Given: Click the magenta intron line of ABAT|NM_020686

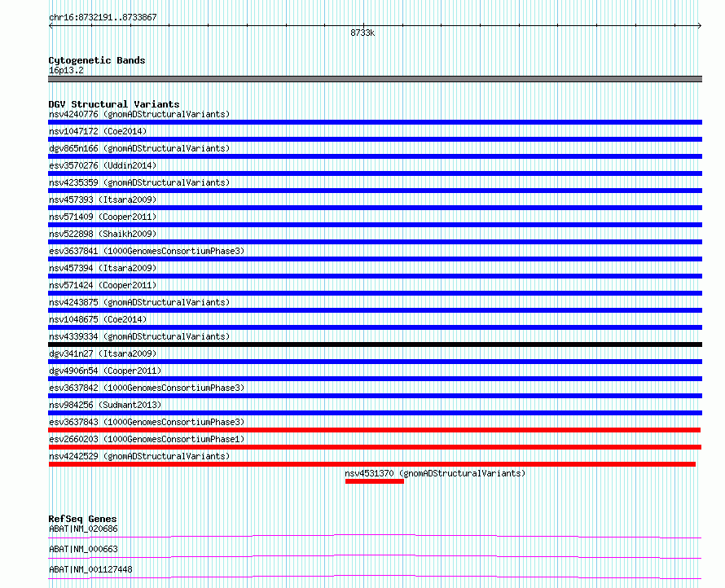Looking at the screenshot, I should coord(375,535).
